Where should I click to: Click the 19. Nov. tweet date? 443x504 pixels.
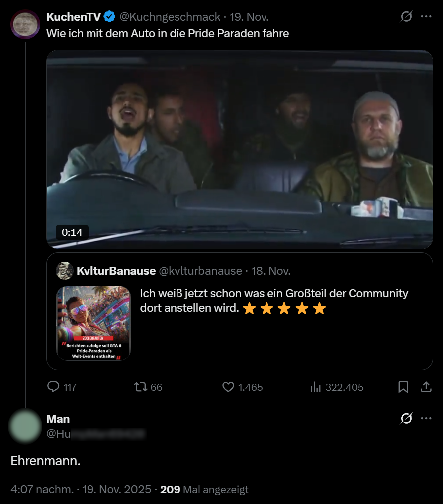click(x=249, y=17)
